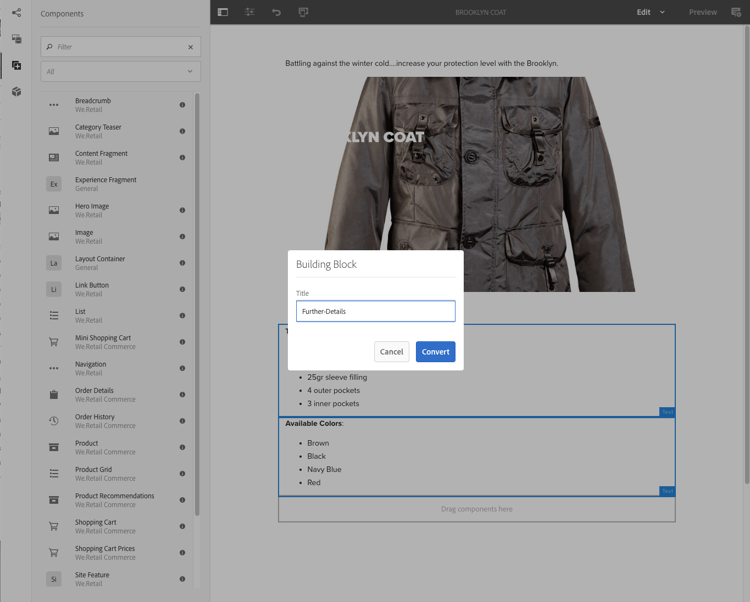Select the Layout Container component
750x602 pixels.
pos(117,263)
